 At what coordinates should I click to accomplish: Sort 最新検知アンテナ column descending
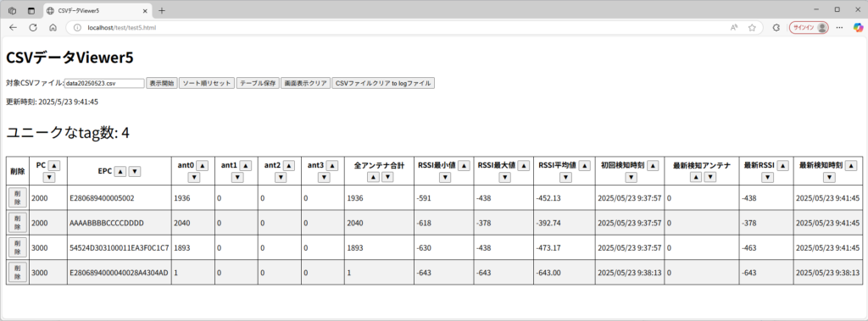(709, 178)
